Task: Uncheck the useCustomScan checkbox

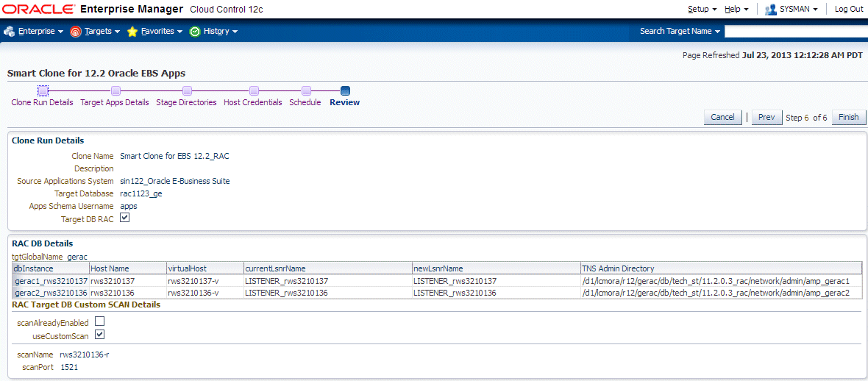Action: (x=99, y=335)
